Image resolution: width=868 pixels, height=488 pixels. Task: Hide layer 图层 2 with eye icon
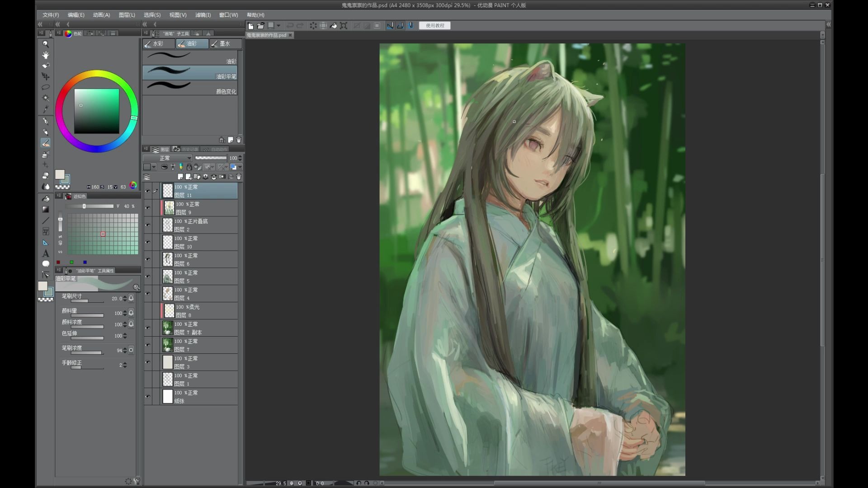click(147, 225)
